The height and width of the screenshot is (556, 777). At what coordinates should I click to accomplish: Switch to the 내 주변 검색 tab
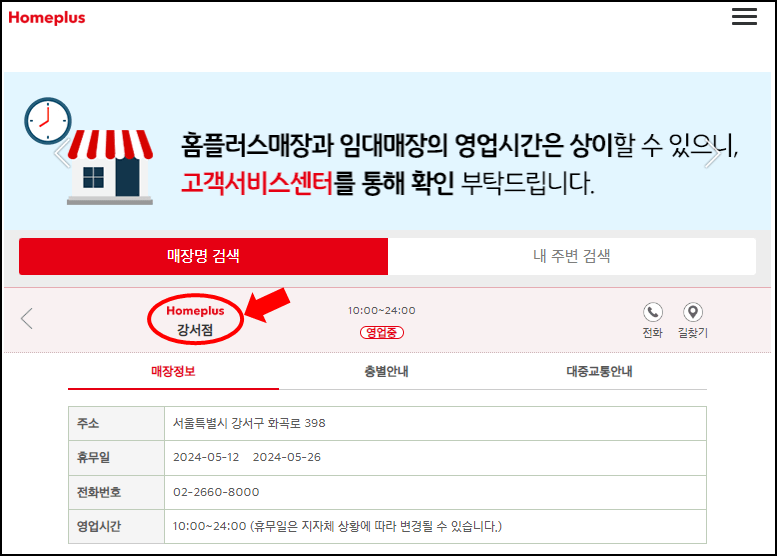pos(572,256)
